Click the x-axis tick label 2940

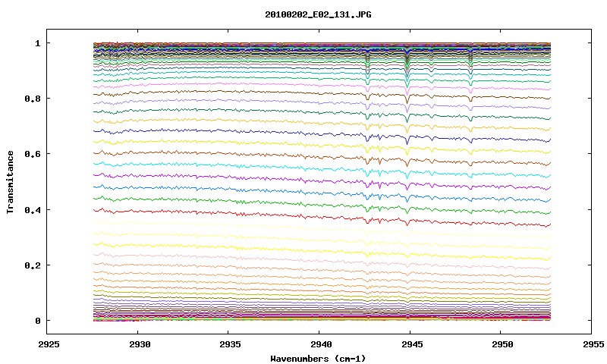[320, 344]
